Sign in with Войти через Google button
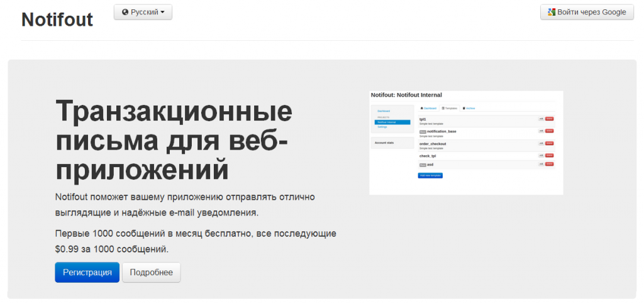Viewport: 644px width, 304px height. point(587,13)
